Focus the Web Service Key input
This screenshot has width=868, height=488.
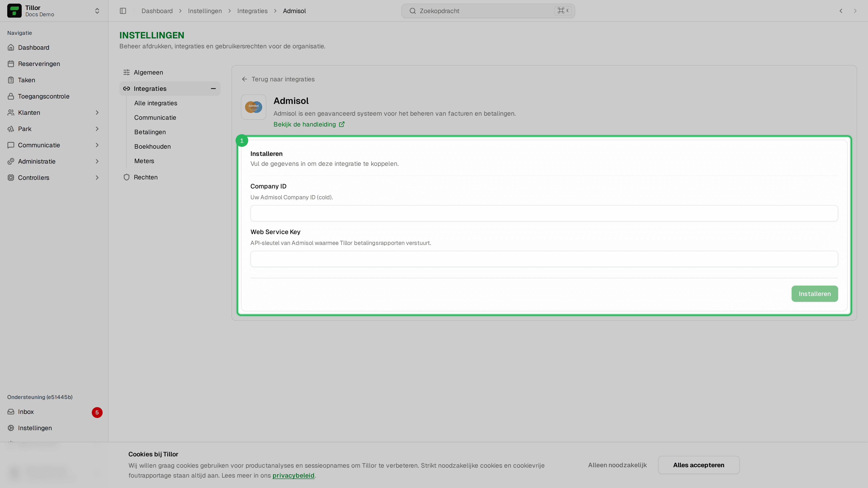tap(544, 259)
